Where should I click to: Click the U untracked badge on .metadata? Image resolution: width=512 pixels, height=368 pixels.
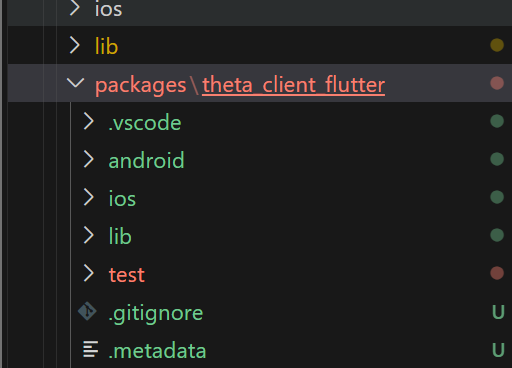[498, 350]
